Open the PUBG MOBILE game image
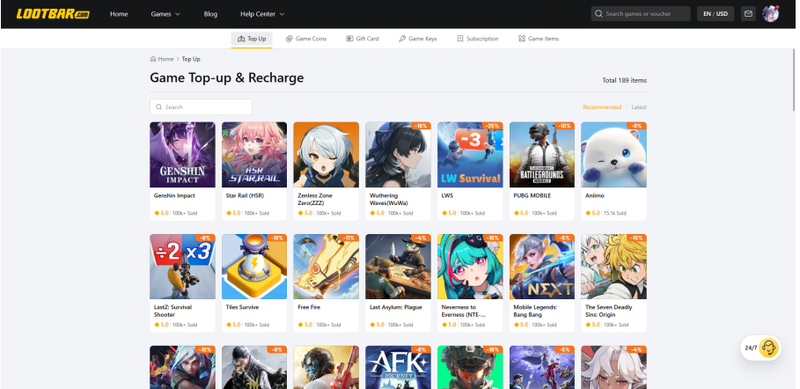The width and height of the screenshot is (800, 389). coord(542,155)
